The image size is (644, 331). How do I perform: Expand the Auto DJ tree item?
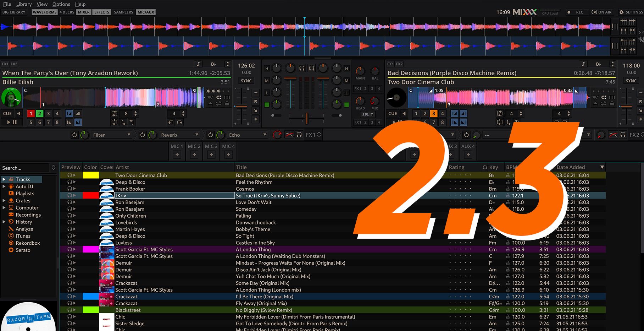pyautogui.click(x=4, y=186)
